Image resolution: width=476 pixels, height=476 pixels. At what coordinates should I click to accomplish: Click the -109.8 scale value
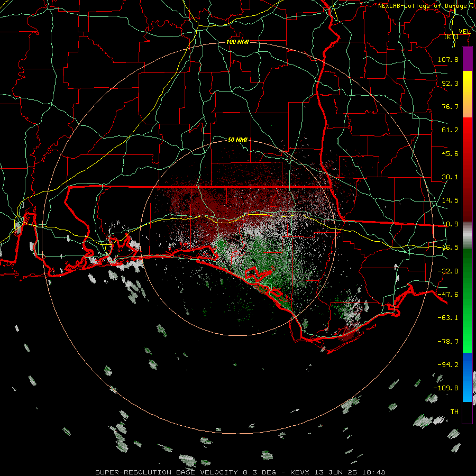pos(446,388)
